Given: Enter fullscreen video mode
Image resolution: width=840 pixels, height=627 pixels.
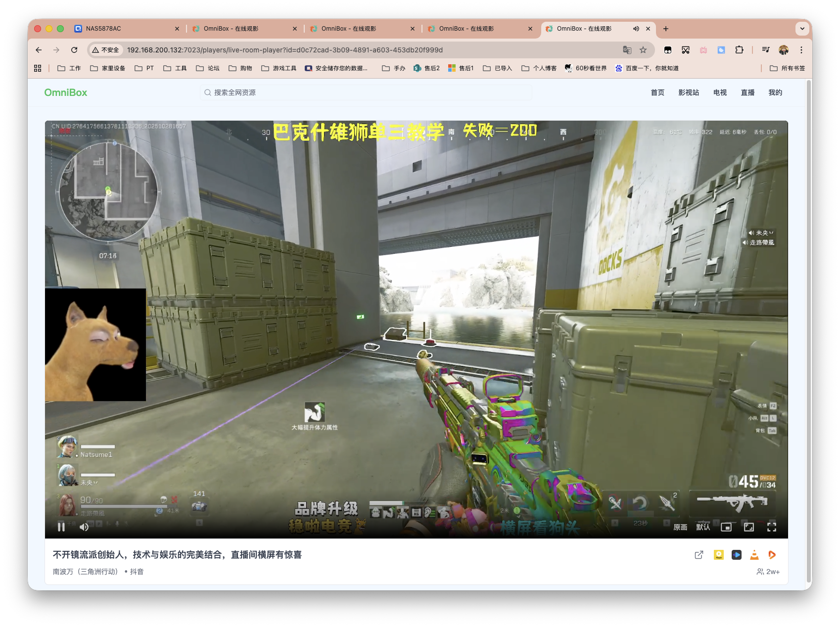Looking at the screenshot, I should [x=771, y=527].
